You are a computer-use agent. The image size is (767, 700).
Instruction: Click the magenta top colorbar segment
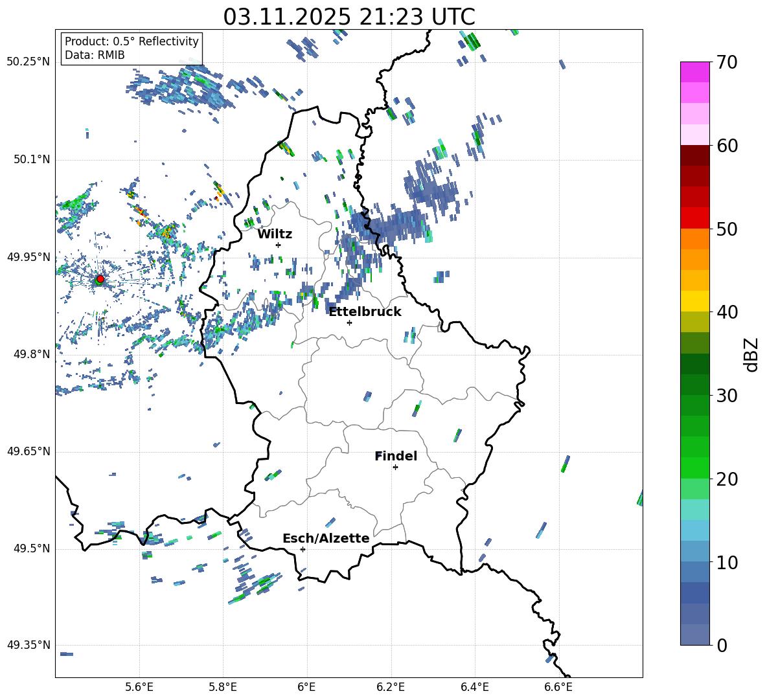[x=694, y=72]
